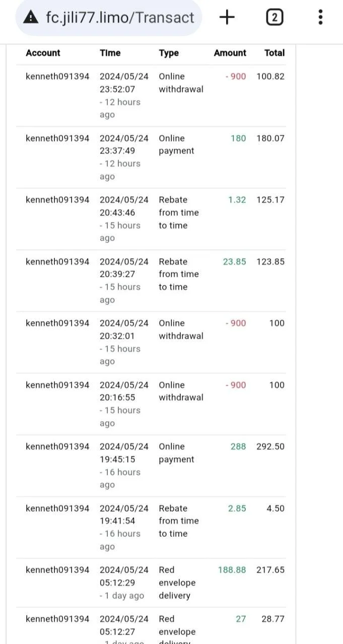Screen dimensions: 343x644
Task: Select the 1.32 rebate amount
Action: (x=237, y=200)
